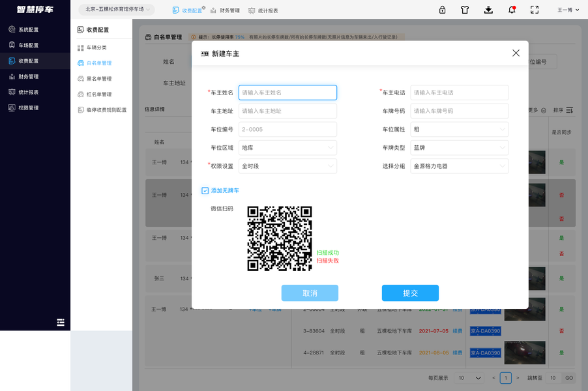This screenshot has height=391, width=588.
Task: Open 白名单管理 submenu item
Action: coord(95,63)
